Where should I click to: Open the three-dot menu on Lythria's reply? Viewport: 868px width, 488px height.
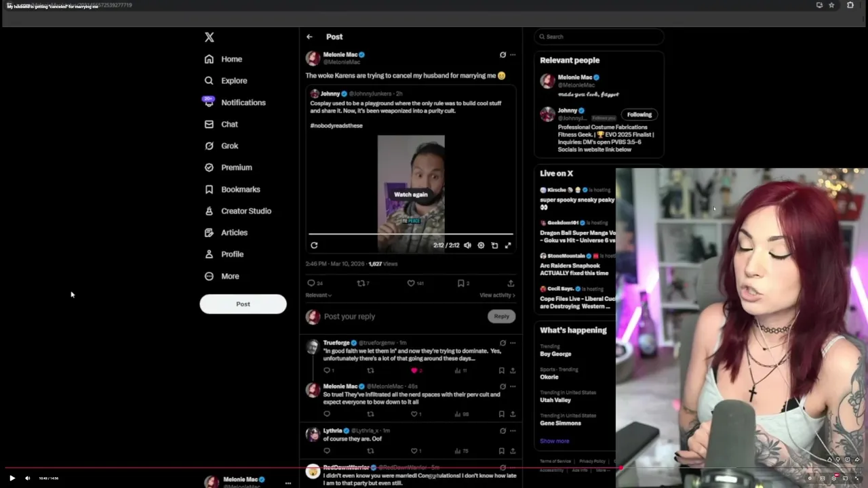[x=513, y=430]
